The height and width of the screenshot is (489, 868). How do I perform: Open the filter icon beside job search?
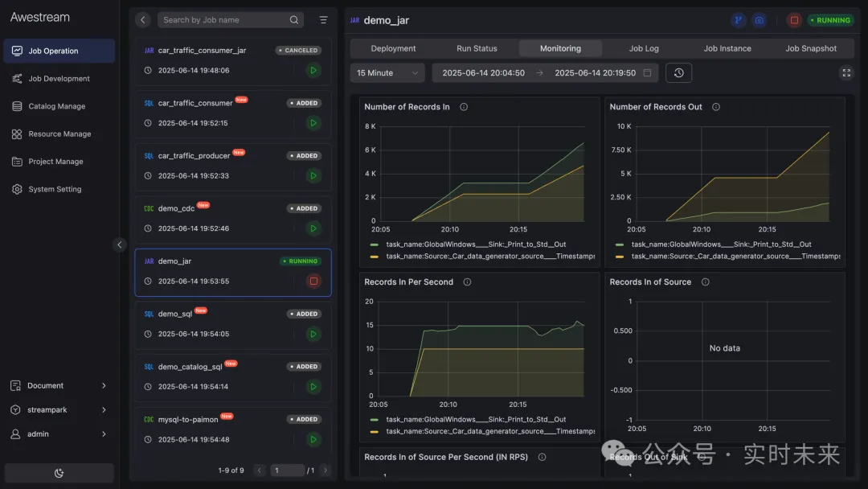coord(323,20)
